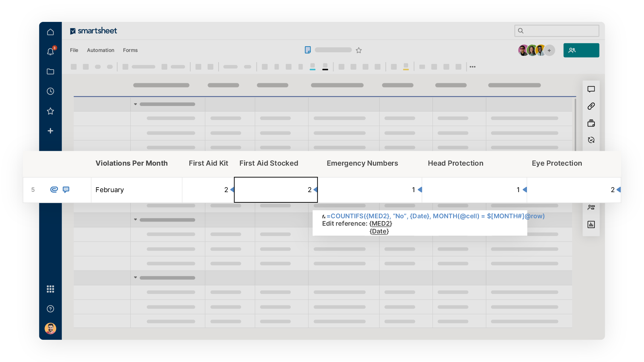Image resolution: width=644 pixels, height=362 pixels.
Task: Open the Help question mark icon
Action: [x=50, y=309]
